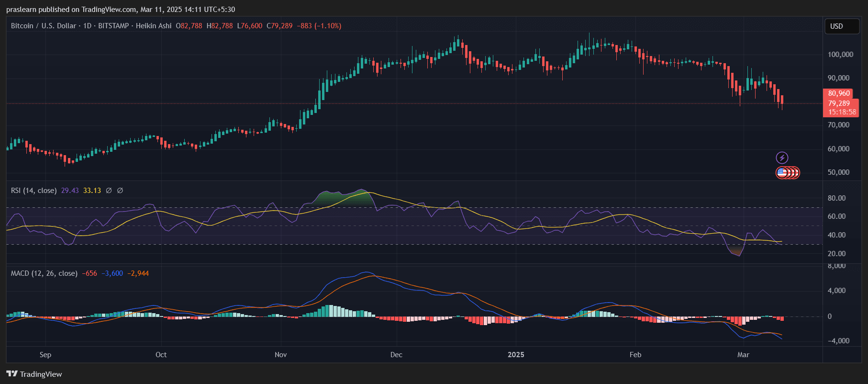Open the US flag economic event marker
The image size is (868, 384).
tap(782, 172)
